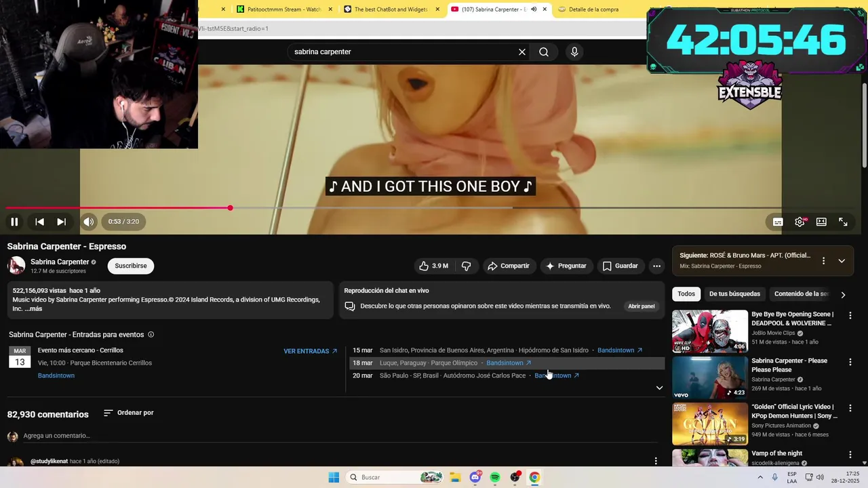868x488 pixels.
Task: Click the YouTube search magnifier button
Action: (x=544, y=52)
